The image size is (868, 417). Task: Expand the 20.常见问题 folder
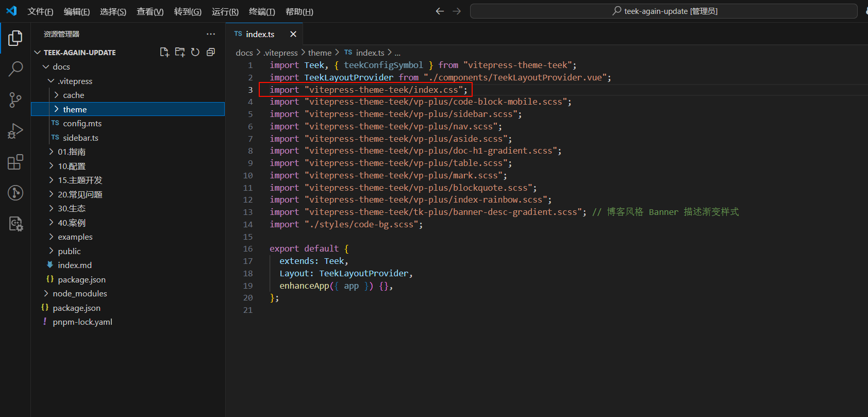coord(51,194)
